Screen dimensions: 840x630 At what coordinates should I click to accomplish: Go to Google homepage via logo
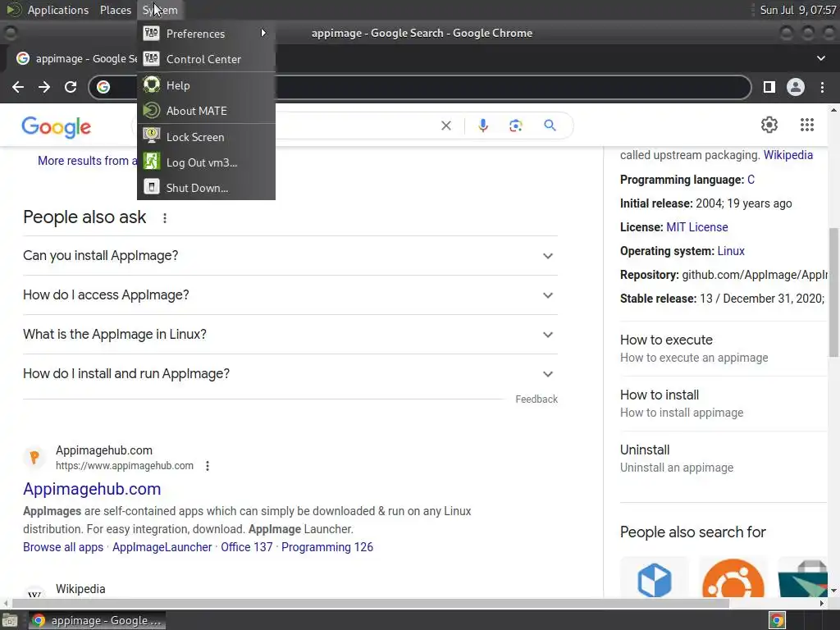tap(57, 127)
